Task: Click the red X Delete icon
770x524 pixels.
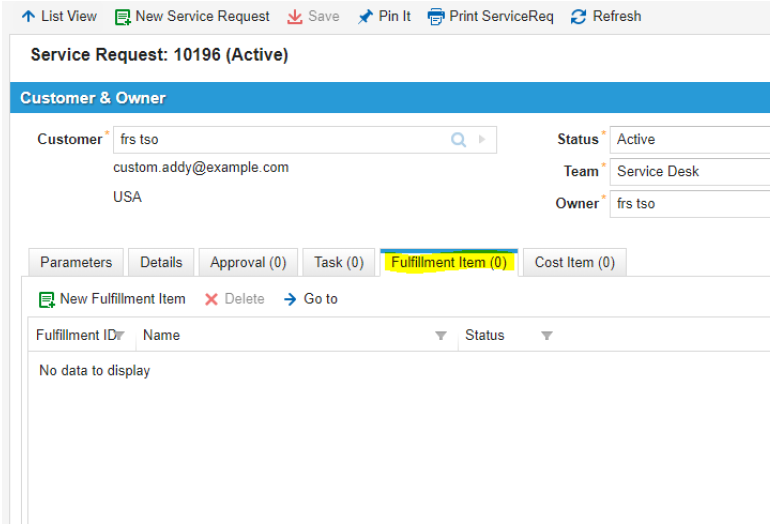Action: click(211, 299)
